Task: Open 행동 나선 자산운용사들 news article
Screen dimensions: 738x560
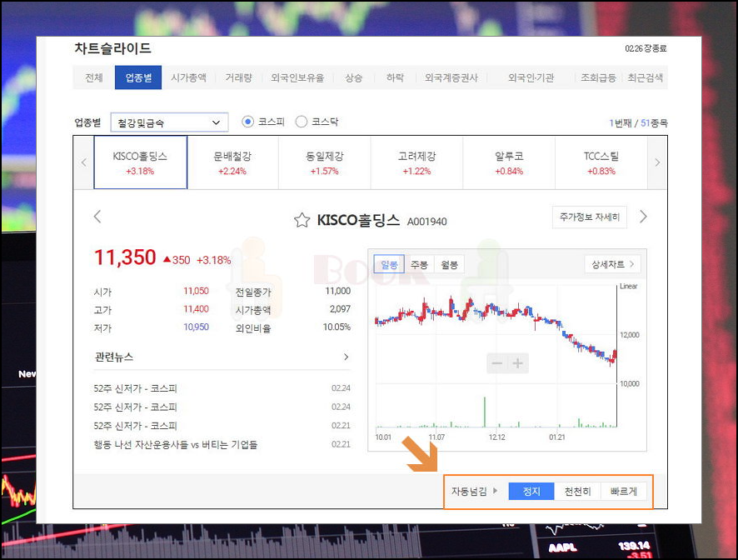Action: (176, 444)
